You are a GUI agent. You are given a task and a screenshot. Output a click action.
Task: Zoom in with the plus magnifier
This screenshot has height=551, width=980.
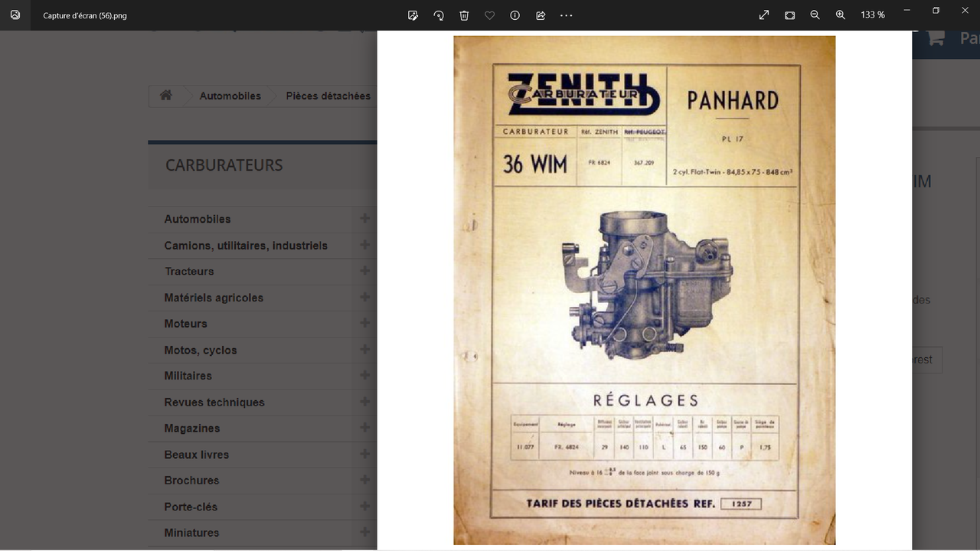coord(841,15)
